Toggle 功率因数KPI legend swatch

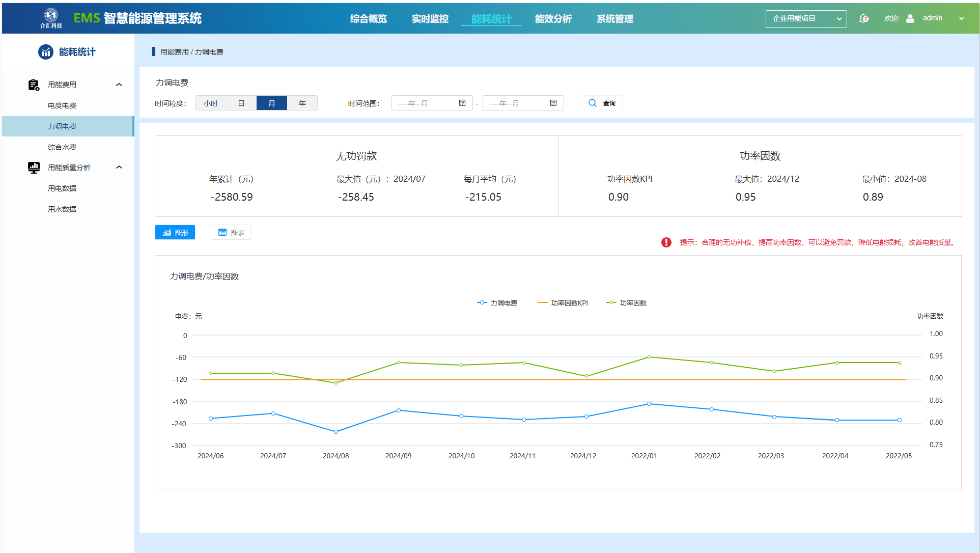point(543,303)
